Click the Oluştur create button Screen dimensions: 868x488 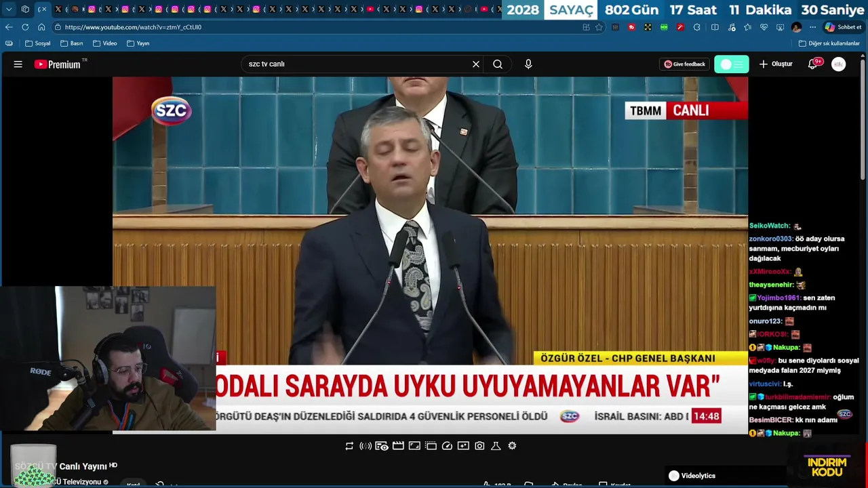(x=776, y=64)
